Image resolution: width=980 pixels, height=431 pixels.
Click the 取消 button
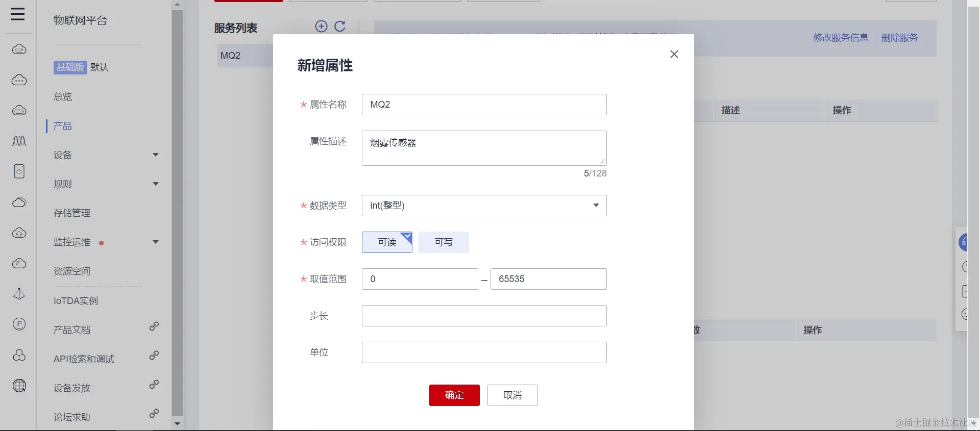pyautogui.click(x=512, y=395)
